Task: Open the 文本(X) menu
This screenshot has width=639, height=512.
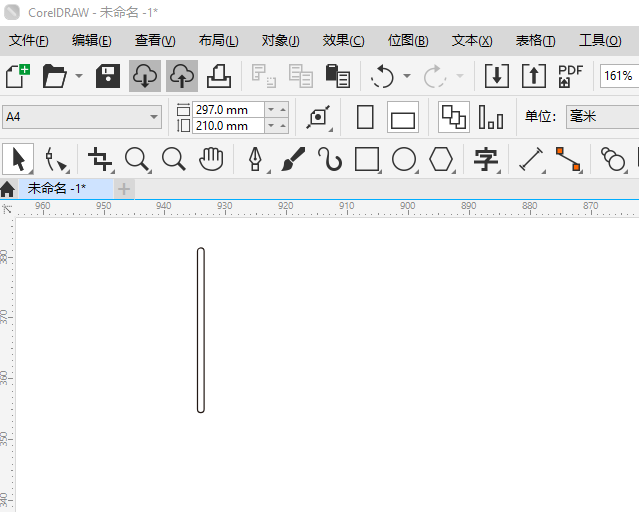Action: click(472, 40)
